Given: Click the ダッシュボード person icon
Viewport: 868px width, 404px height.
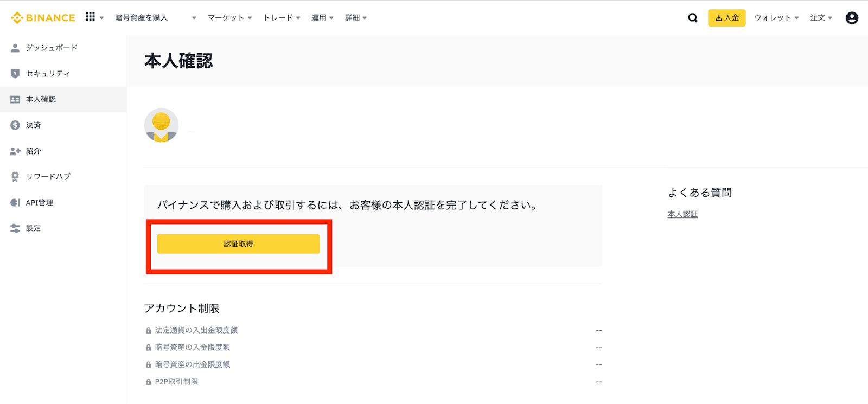Looking at the screenshot, I should [x=15, y=48].
